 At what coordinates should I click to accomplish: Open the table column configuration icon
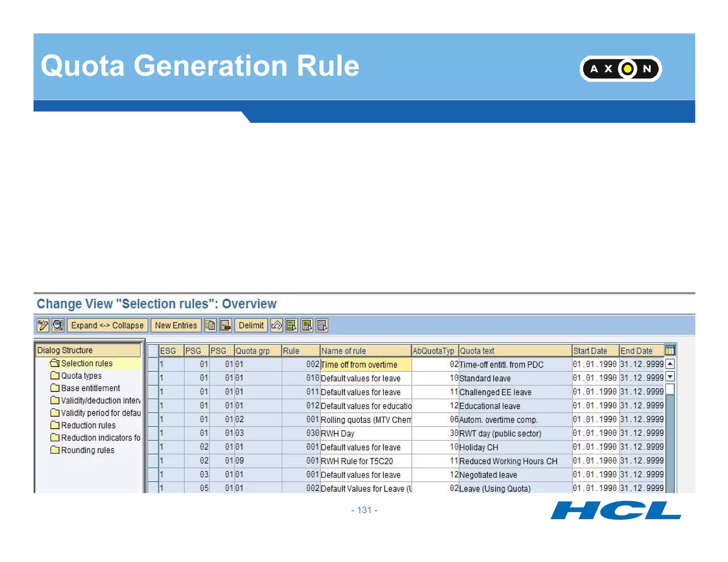[x=670, y=350]
